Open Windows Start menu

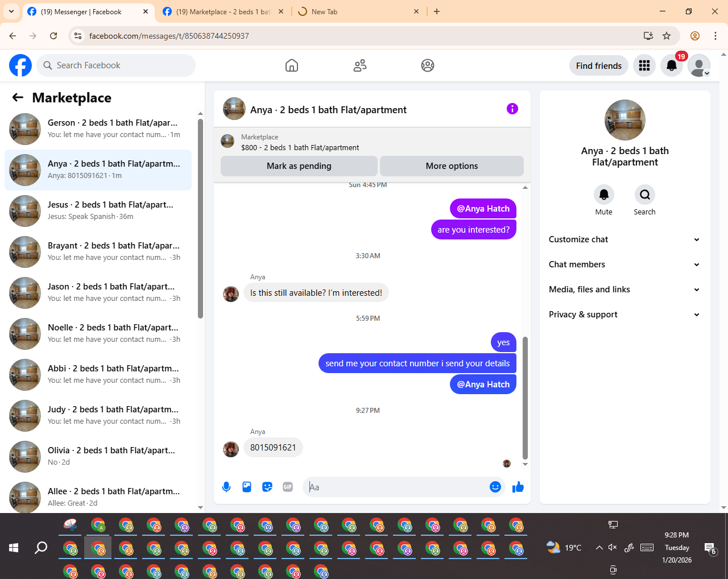pyautogui.click(x=14, y=548)
